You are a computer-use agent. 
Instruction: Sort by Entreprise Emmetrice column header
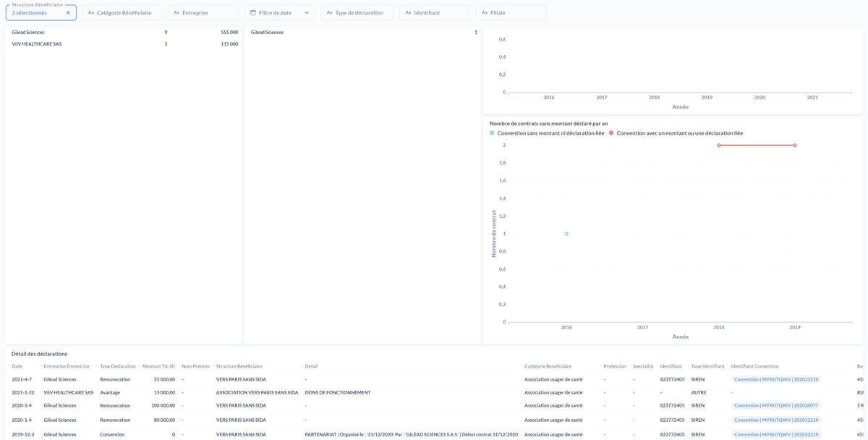click(x=67, y=366)
